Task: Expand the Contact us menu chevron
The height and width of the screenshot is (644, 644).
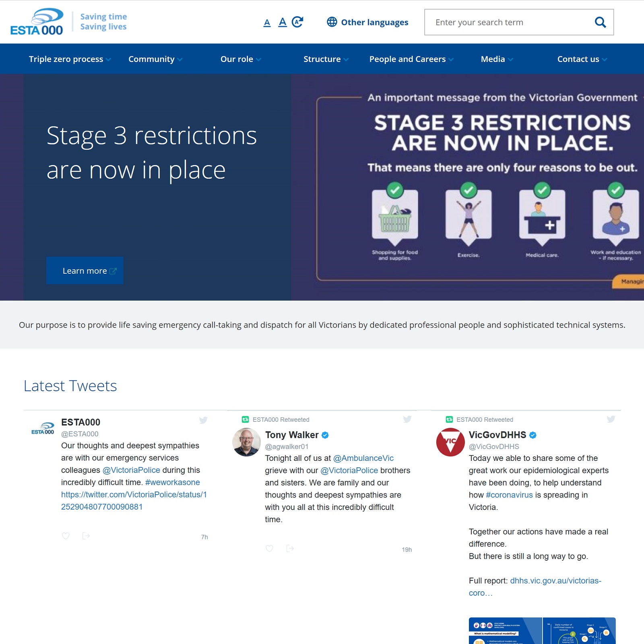Action: [x=605, y=60]
